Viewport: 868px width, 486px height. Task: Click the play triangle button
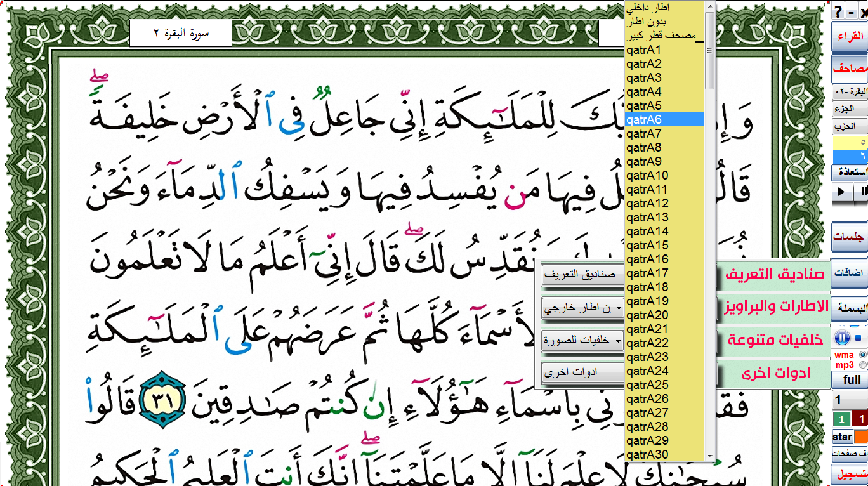coord(841,192)
